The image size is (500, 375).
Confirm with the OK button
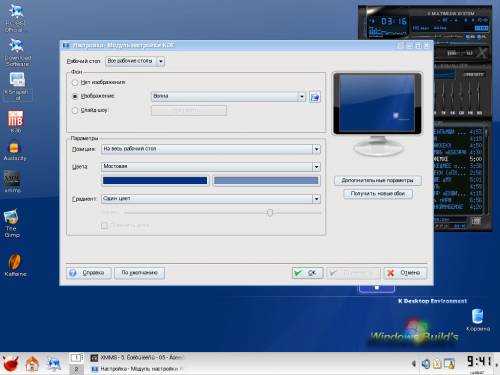click(307, 273)
